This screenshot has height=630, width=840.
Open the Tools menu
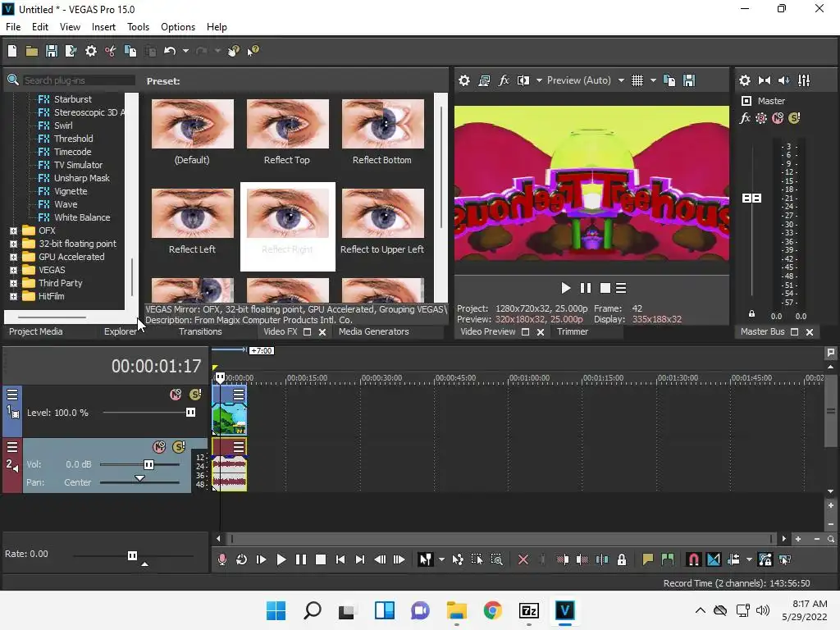[x=138, y=27]
